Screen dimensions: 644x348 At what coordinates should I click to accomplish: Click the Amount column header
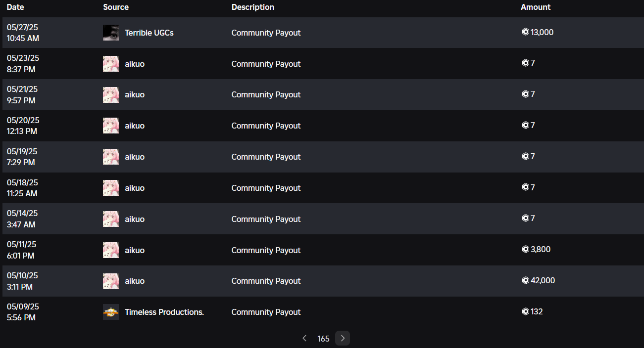(536, 7)
